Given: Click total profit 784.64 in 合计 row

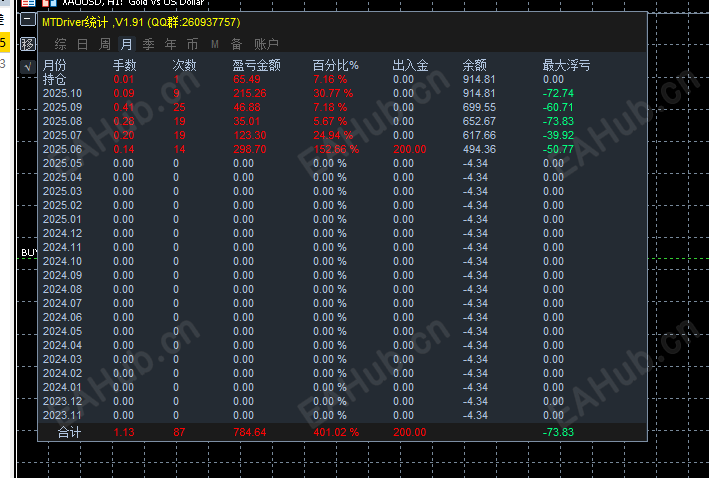Looking at the screenshot, I should coord(250,433).
